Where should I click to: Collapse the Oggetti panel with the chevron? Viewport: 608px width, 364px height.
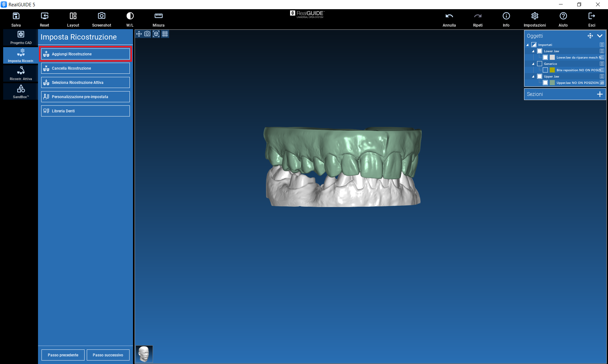pos(600,36)
